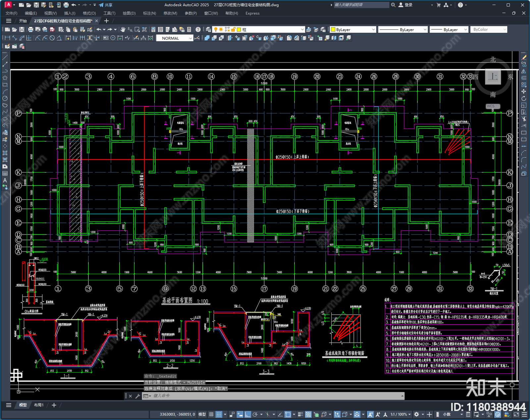Click the search magnifier in the title bar
Screen dimensions: 530x420
point(393,5)
